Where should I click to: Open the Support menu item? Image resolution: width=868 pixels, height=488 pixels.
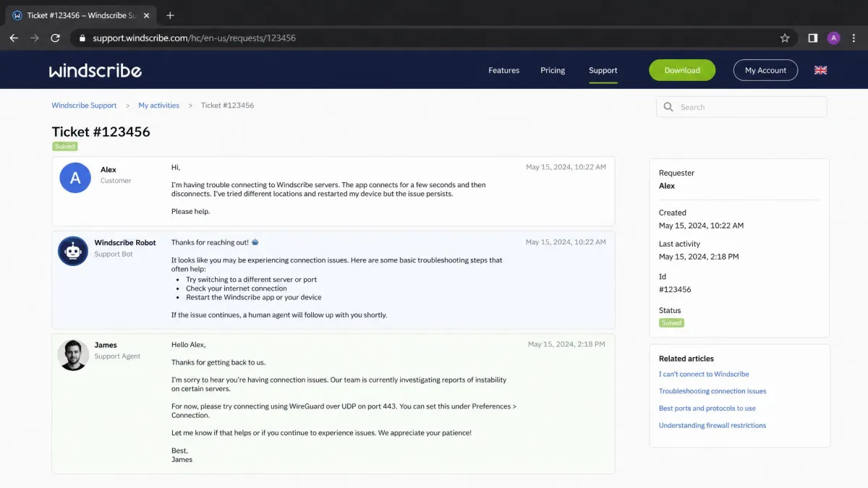coord(603,70)
